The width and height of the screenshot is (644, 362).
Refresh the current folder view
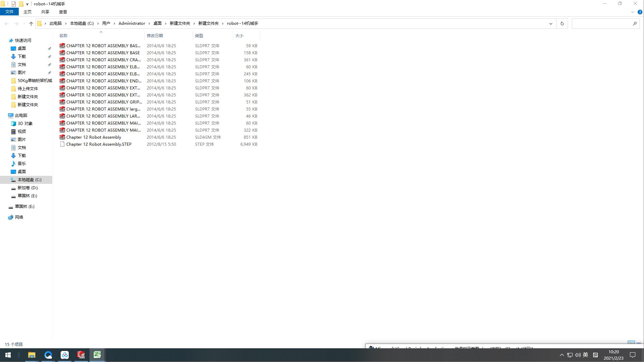pyautogui.click(x=562, y=23)
